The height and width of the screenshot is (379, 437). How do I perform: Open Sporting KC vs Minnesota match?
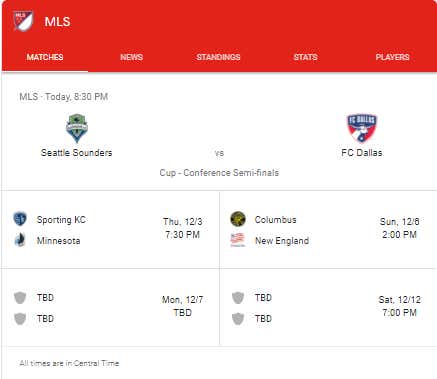(x=110, y=230)
